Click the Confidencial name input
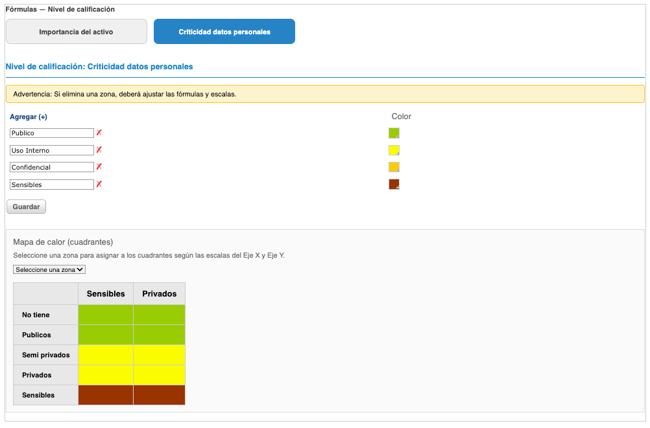The image size is (650, 428). coord(52,167)
